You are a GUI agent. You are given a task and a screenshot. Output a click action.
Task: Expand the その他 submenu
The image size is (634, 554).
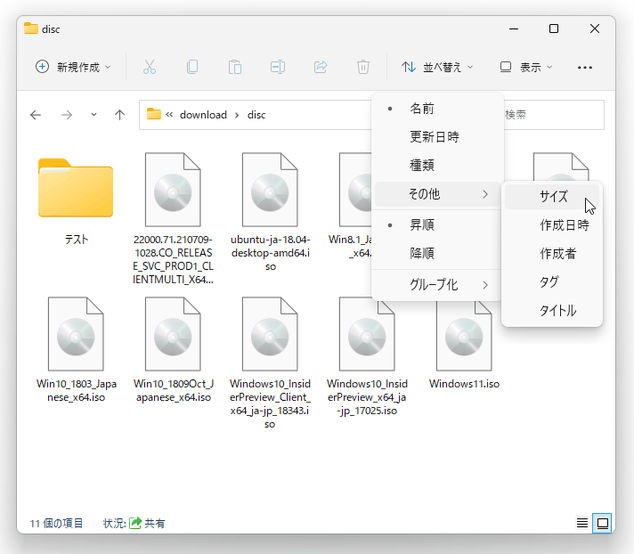tap(437, 194)
